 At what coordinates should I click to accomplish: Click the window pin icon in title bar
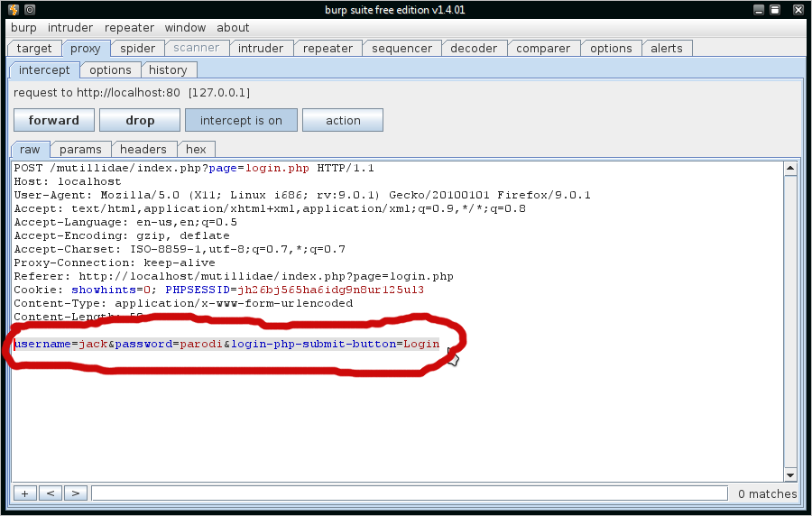(30, 10)
